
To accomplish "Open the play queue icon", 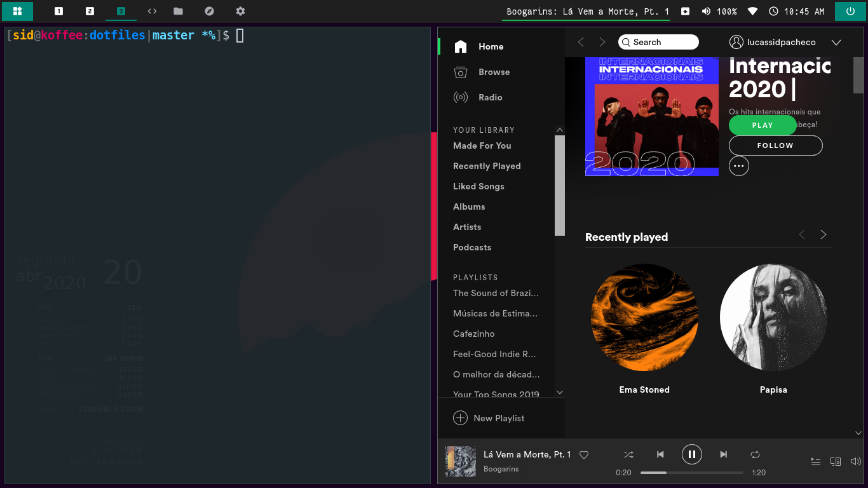I will pos(816,461).
